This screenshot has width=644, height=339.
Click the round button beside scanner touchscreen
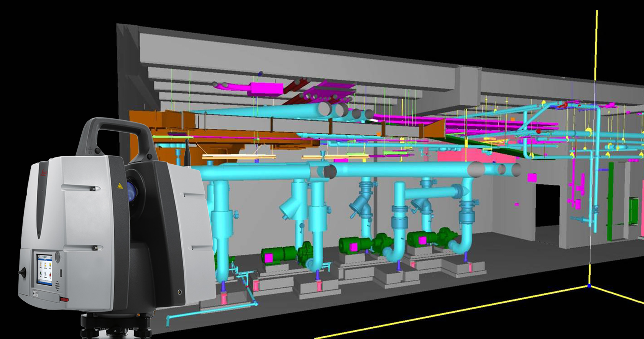pos(58,257)
